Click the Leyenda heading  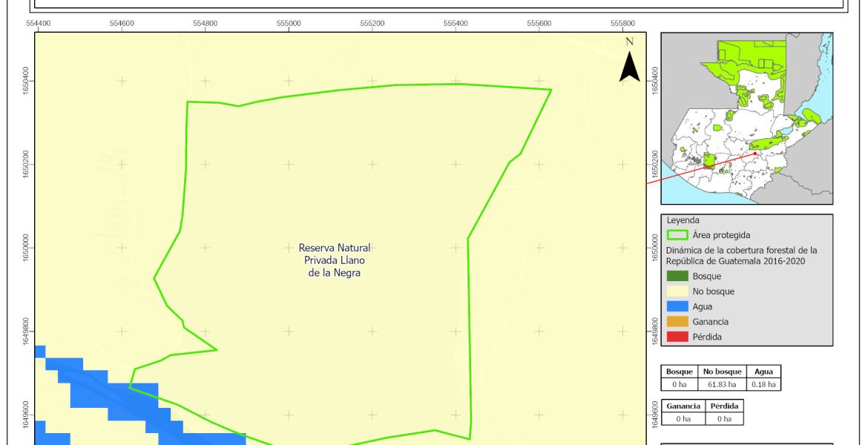683,220
